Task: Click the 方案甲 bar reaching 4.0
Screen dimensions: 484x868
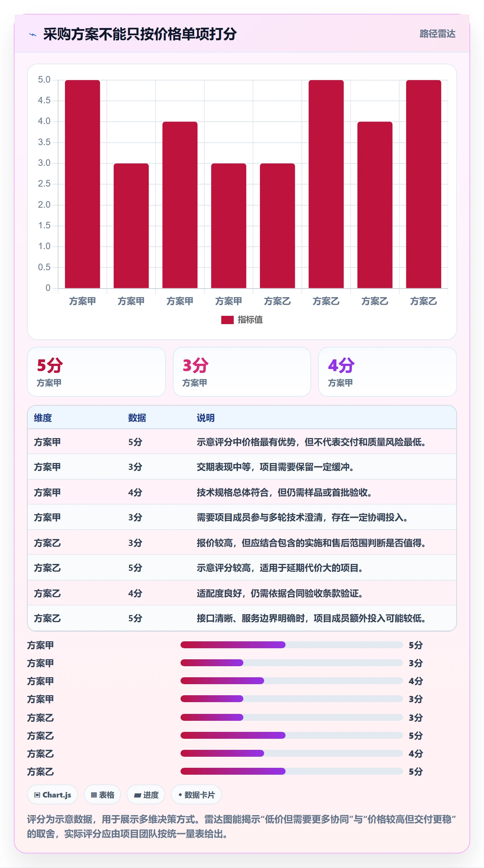Action: coord(180,205)
